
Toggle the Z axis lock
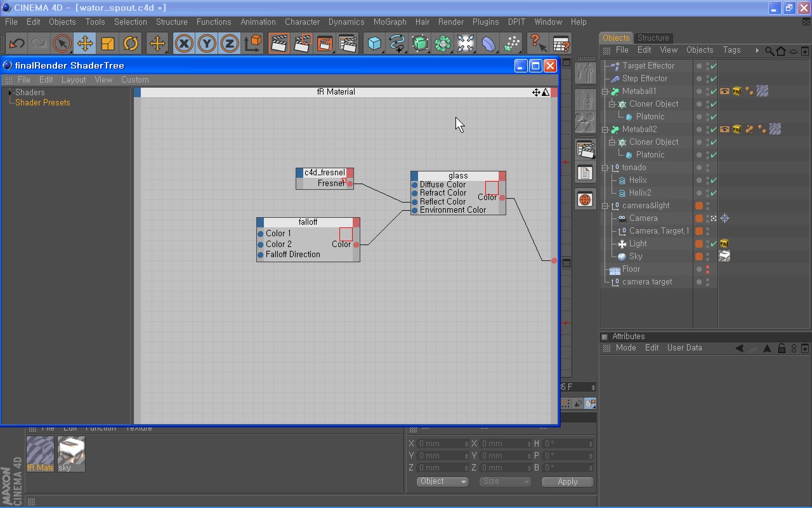point(230,44)
